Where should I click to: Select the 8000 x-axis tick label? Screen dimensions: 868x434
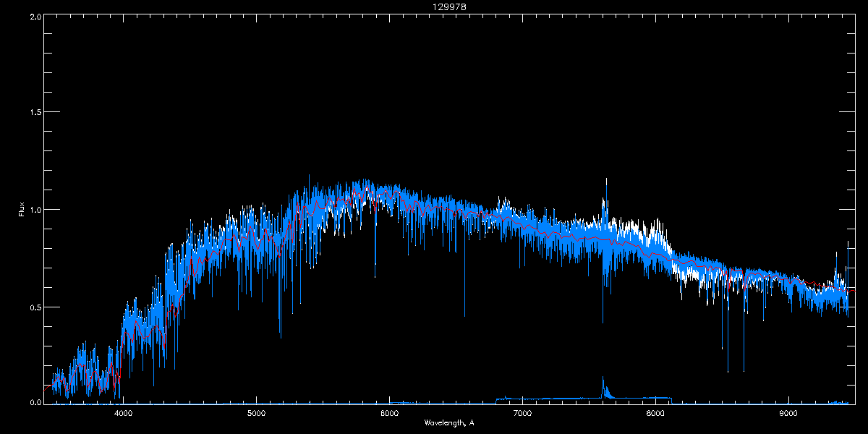655,413
